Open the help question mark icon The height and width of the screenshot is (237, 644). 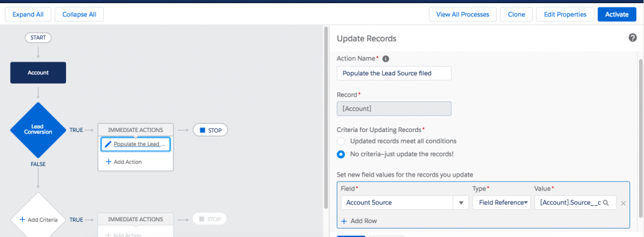click(633, 38)
